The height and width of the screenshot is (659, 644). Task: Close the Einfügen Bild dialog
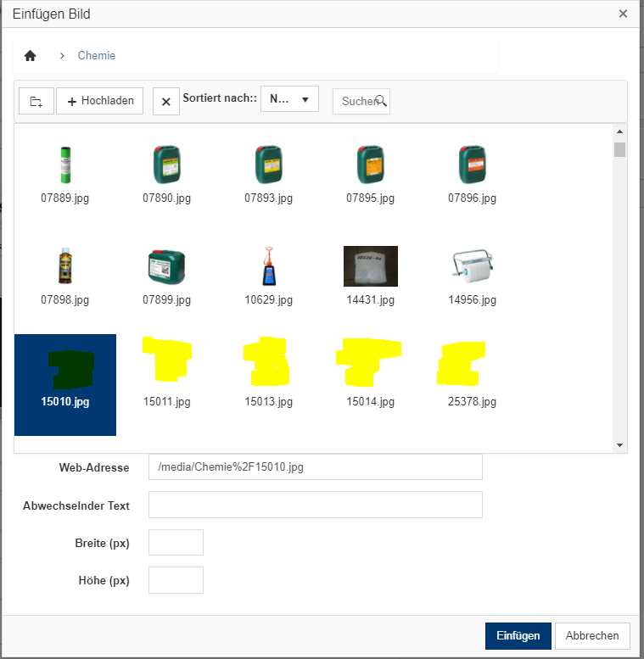pos(623,14)
